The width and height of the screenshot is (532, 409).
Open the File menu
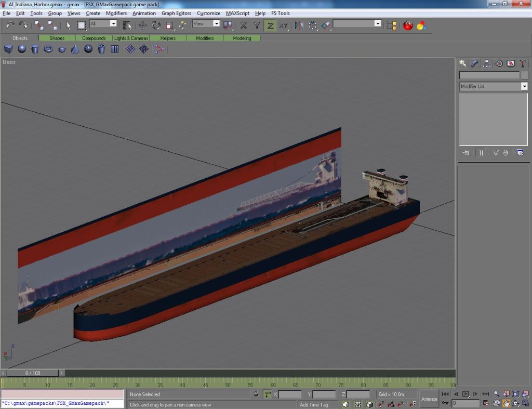point(6,13)
